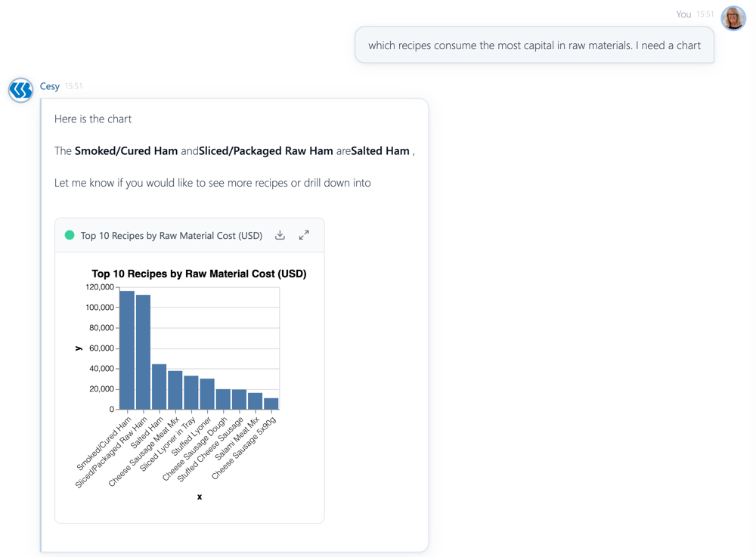Click the bold chart title inside plot
The image size is (756, 557).
(199, 274)
